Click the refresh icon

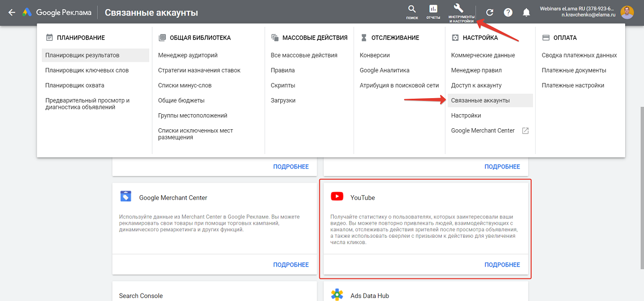tap(489, 12)
